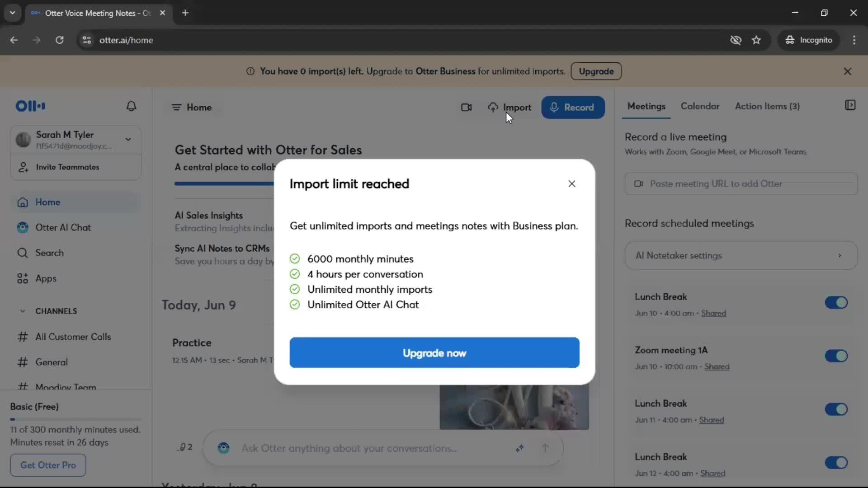Go to Home in sidebar

(x=75, y=202)
